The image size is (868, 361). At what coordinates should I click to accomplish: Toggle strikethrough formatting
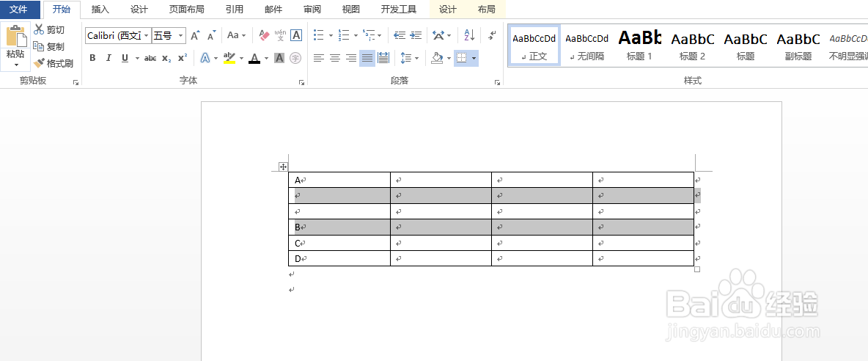coord(150,58)
